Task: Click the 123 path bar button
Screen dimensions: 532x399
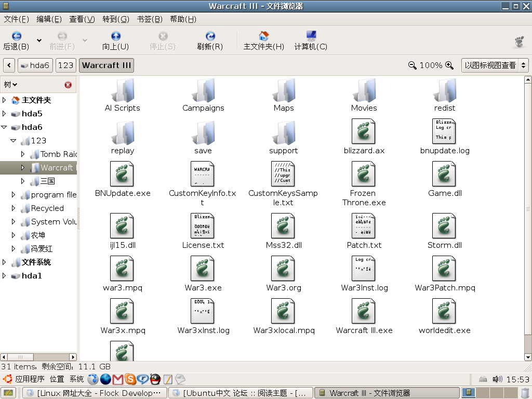Action: 65,65
